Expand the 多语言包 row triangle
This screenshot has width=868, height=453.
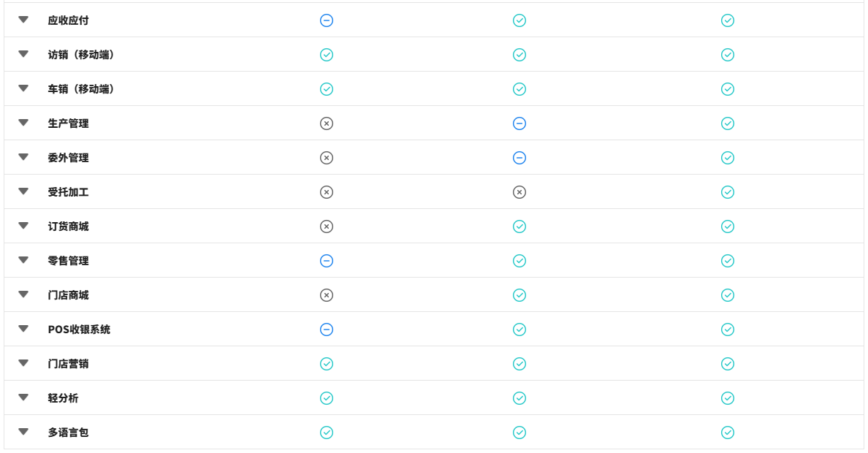coord(23,432)
